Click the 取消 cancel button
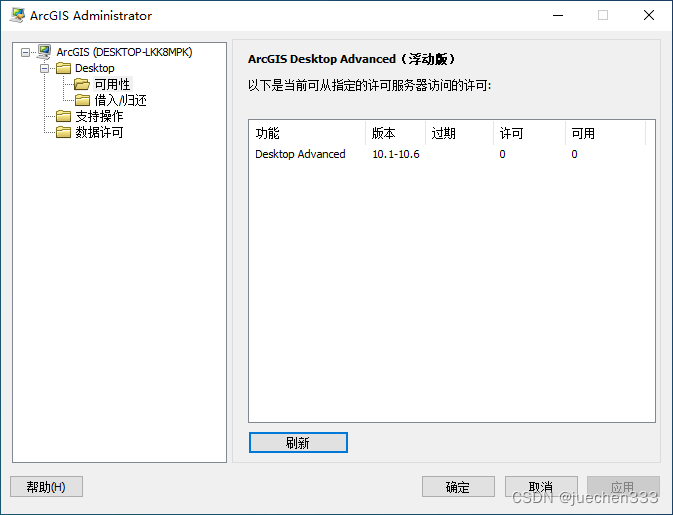The width and height of the screenshot is (673, 515). 541,487
